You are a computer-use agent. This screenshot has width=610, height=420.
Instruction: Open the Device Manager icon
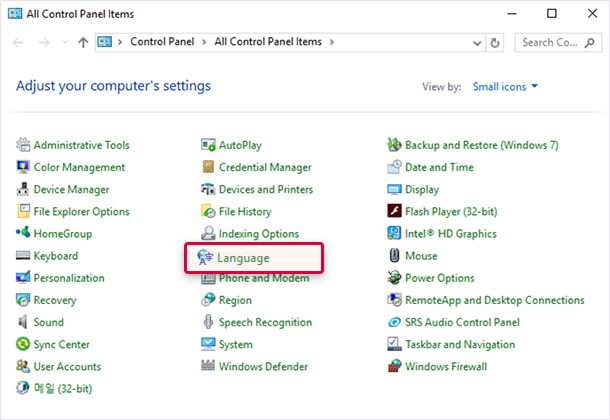23,189
